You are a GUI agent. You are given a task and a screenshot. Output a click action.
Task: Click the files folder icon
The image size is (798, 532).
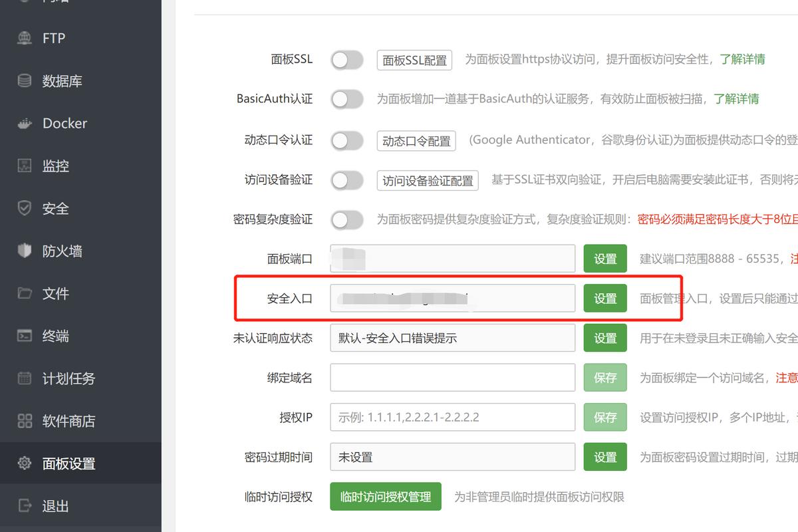click(25, 293)
